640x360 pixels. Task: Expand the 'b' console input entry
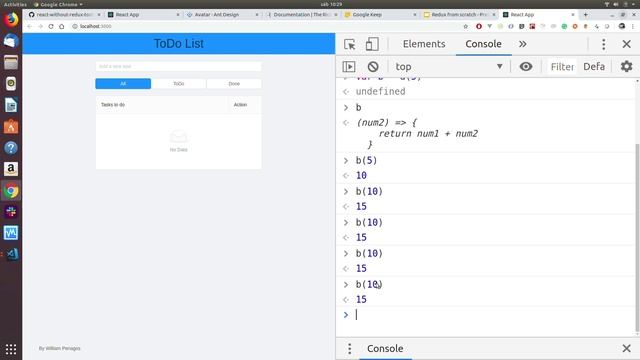coord(346,108)
